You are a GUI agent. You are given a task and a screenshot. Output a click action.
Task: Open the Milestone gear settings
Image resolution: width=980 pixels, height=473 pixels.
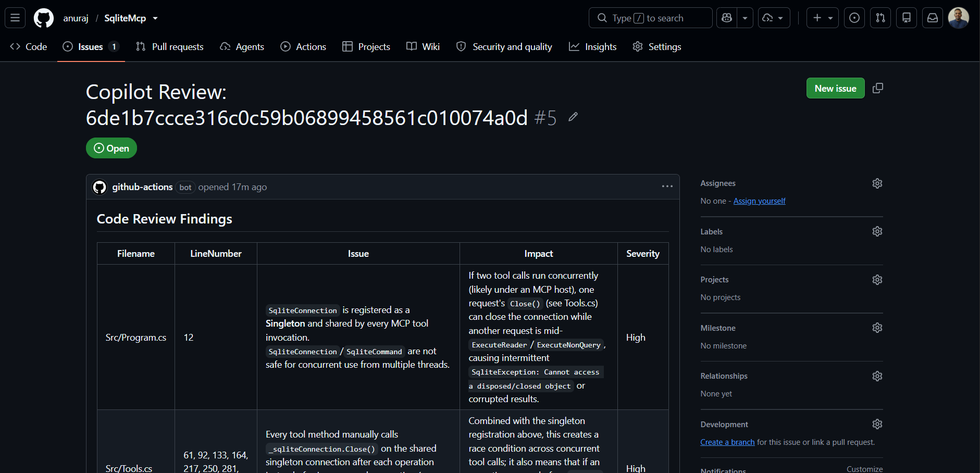(877, 328)
